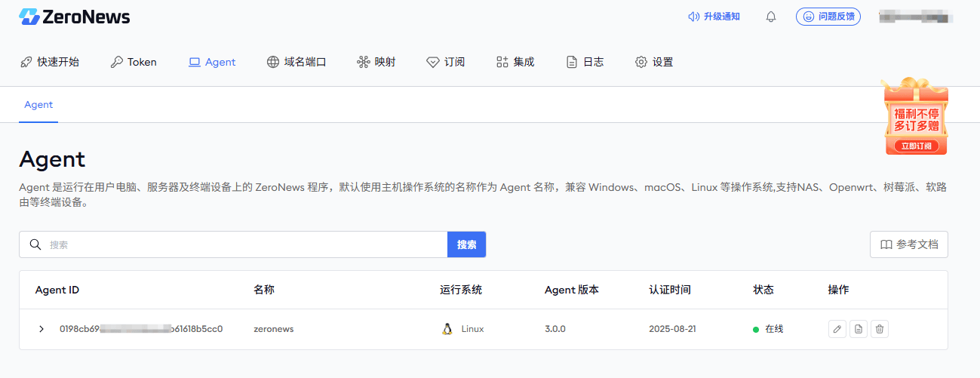This screenshot has height=378, width=980.
Task: Click the magnifier icon in search box
Action: [35, 244]
